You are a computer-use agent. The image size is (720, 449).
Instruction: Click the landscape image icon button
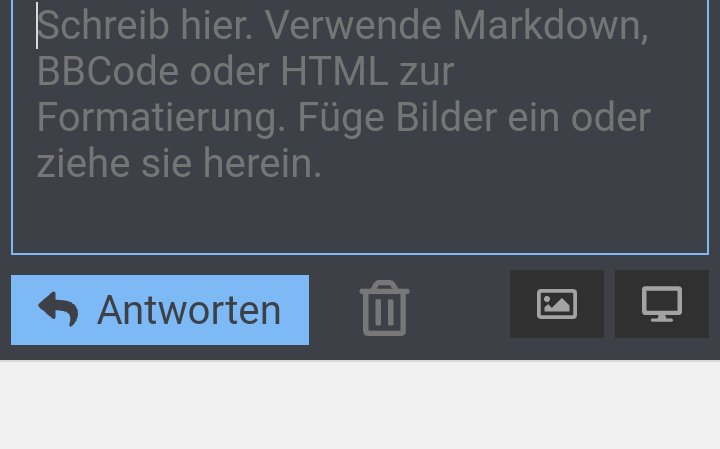tap(557, 304)
